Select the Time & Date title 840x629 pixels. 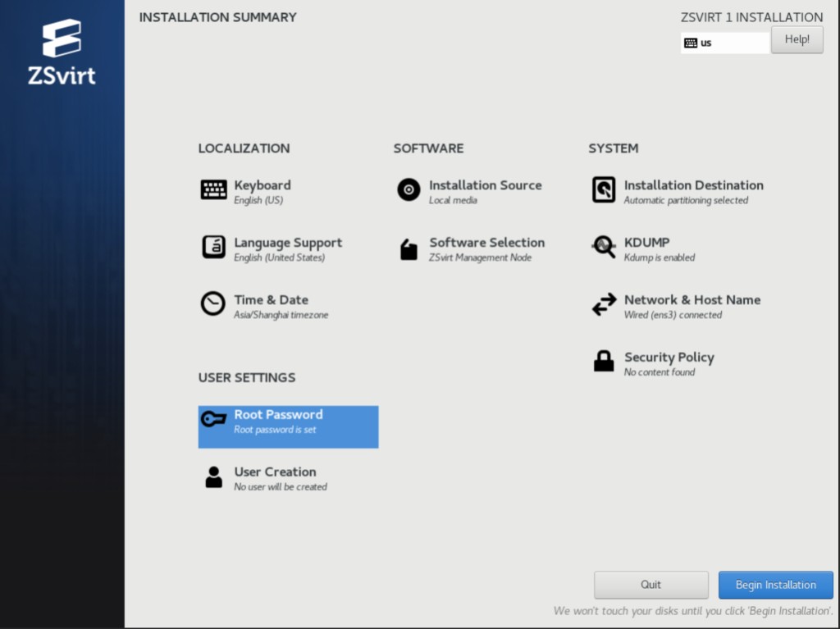271,300
